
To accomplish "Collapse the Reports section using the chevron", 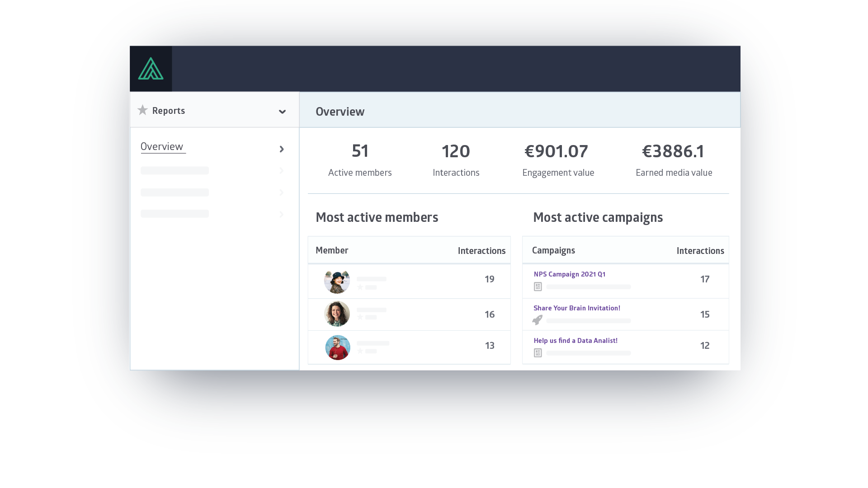I will click(x=282, y=111).
